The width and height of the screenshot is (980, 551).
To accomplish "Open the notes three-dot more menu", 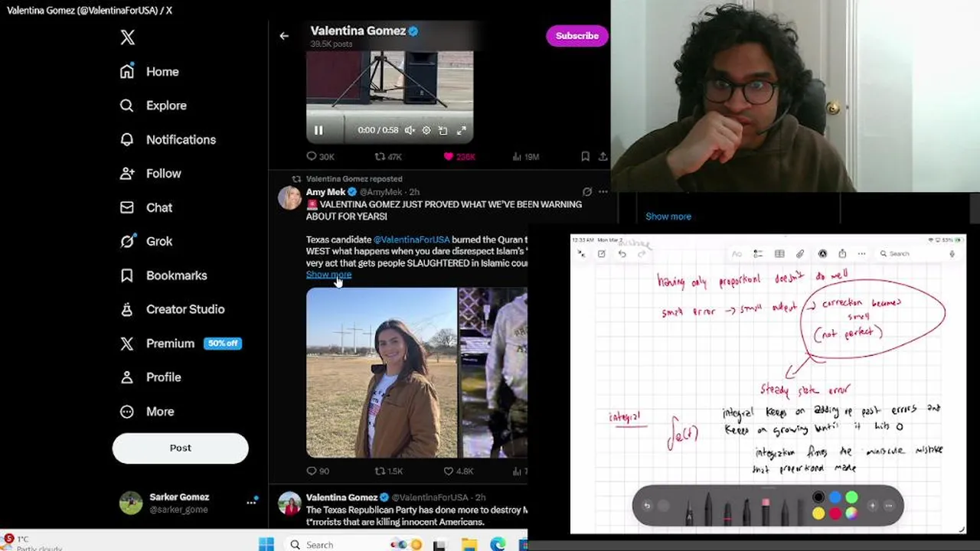I will pyautogui.click(x=862, y=254).
